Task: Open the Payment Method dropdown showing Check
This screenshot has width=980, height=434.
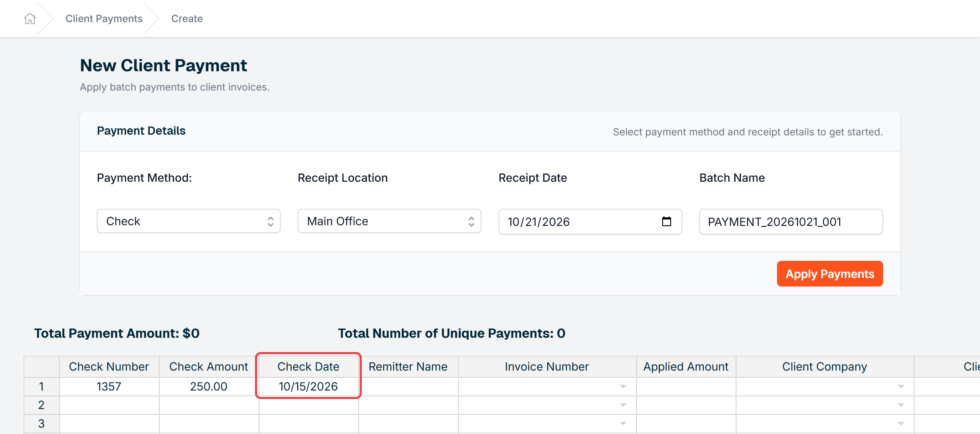Action: pyautogui.click(x=188, y=221)
